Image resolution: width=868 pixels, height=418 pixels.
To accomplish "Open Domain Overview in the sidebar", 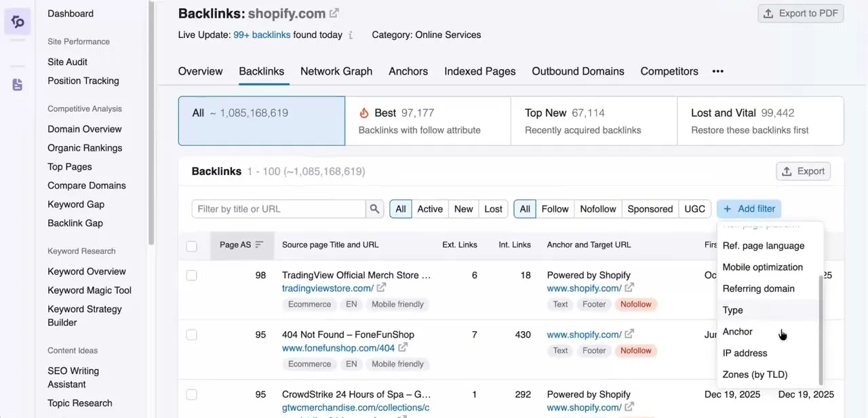I will 85,129.
